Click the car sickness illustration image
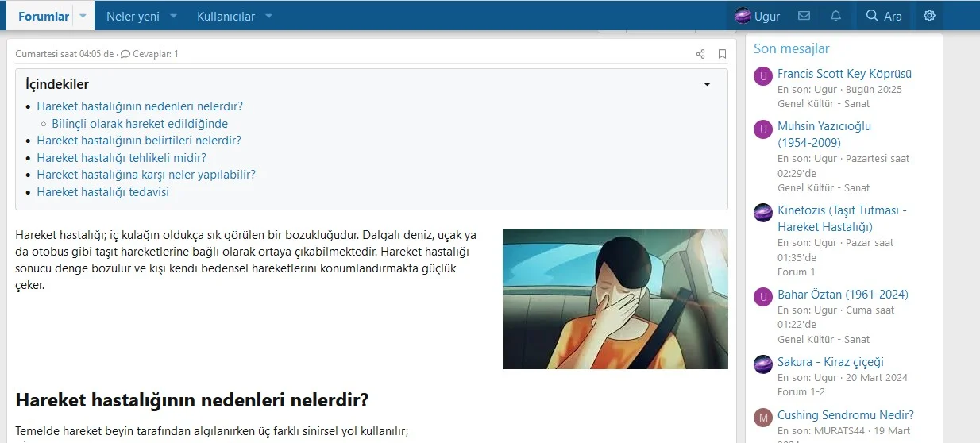The width and height of the screenshot is (980, 443). [615, 299]
